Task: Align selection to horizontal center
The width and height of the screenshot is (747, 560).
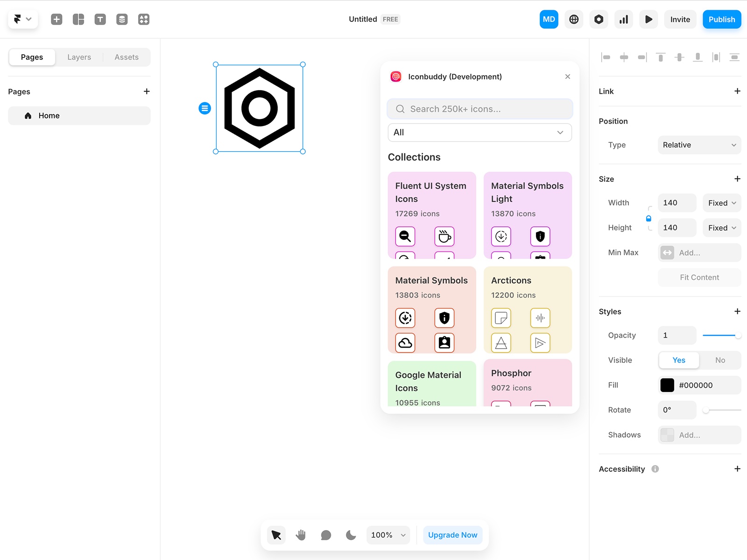Action: pyautogui.click(x=624, y=57)
